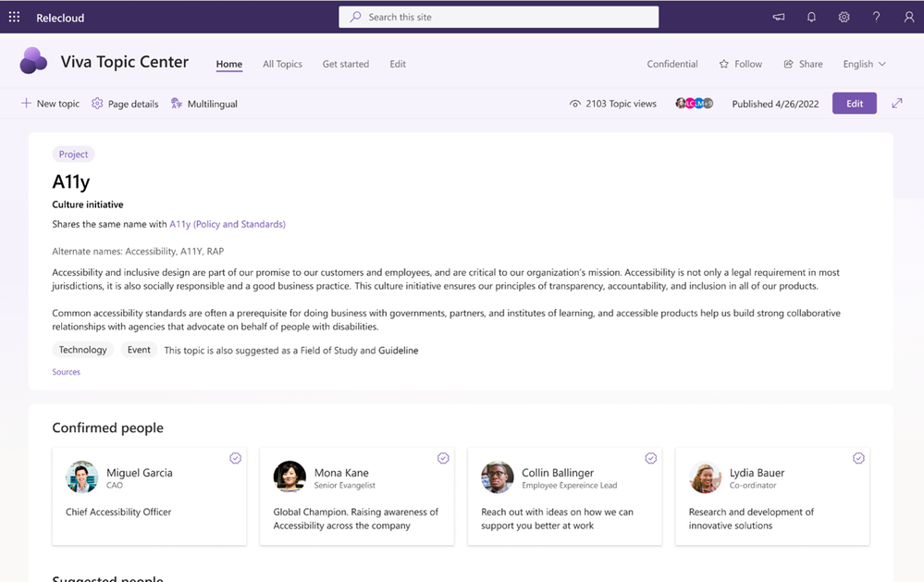Click the purple Edit button
Viewport: 924px width, 582px height.
pyautogui.click(x=855, y=104)
